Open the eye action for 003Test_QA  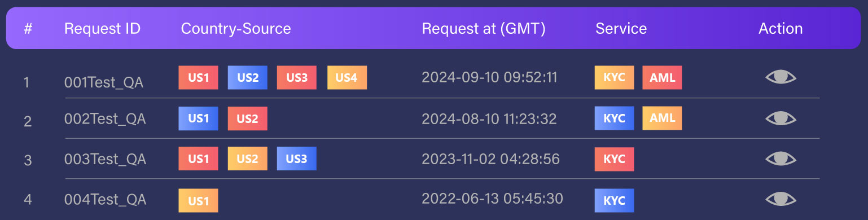tap(781, 159)
